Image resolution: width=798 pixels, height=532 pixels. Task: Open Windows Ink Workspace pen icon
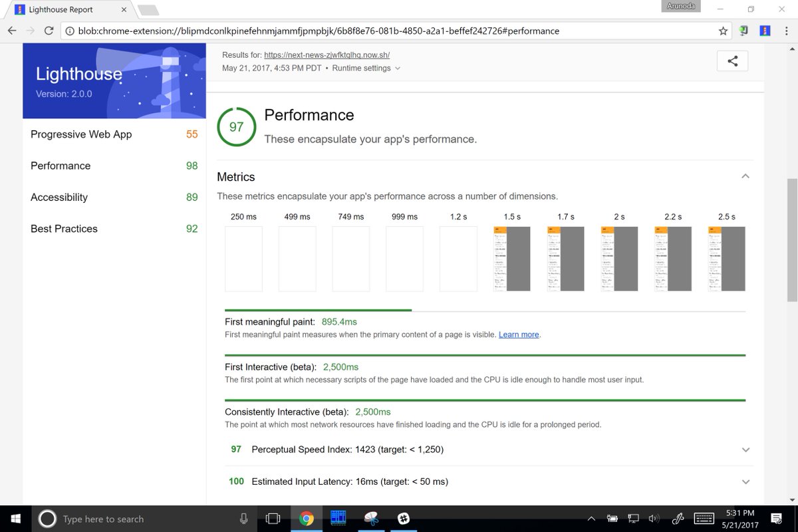tap(678, 519)
